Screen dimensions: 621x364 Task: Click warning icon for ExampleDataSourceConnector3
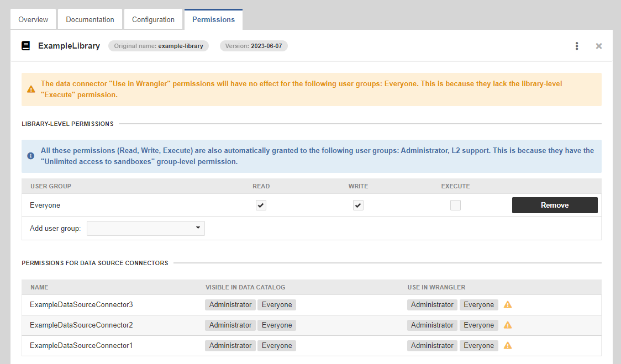pyautogui.click(x=508, y=304)
